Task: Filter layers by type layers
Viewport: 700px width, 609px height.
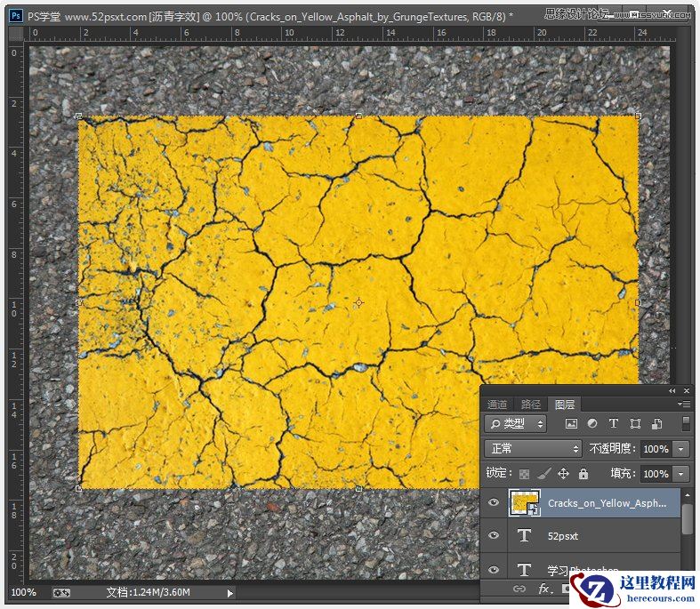Action: (614, 424)
